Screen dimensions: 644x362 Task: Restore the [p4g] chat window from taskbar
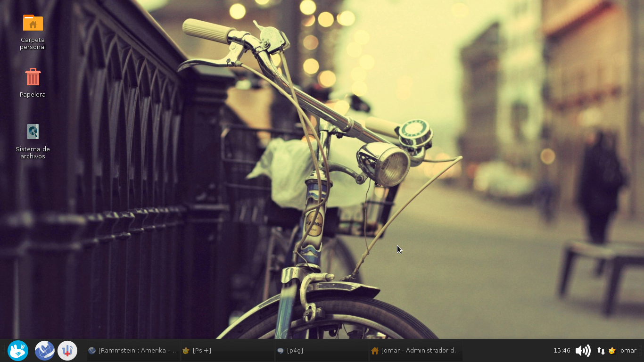pyautogui.click(x=322, y=351)
